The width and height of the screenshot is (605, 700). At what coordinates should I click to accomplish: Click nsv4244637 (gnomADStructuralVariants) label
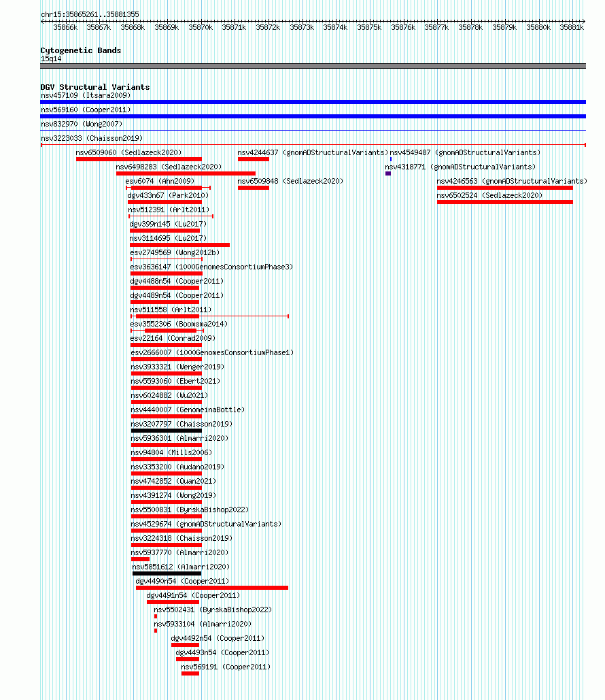click(x=313, y=152)
